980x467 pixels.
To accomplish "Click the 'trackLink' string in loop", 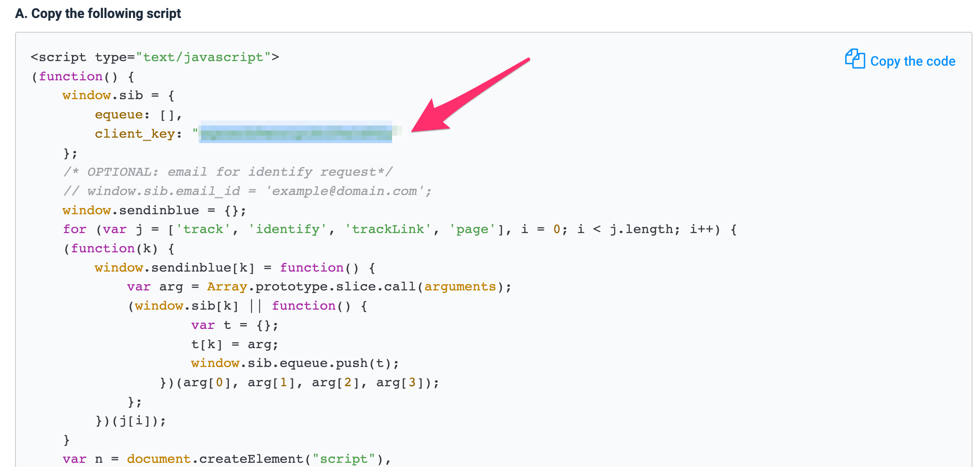I will pyautogui.click(x=387, y=229).
